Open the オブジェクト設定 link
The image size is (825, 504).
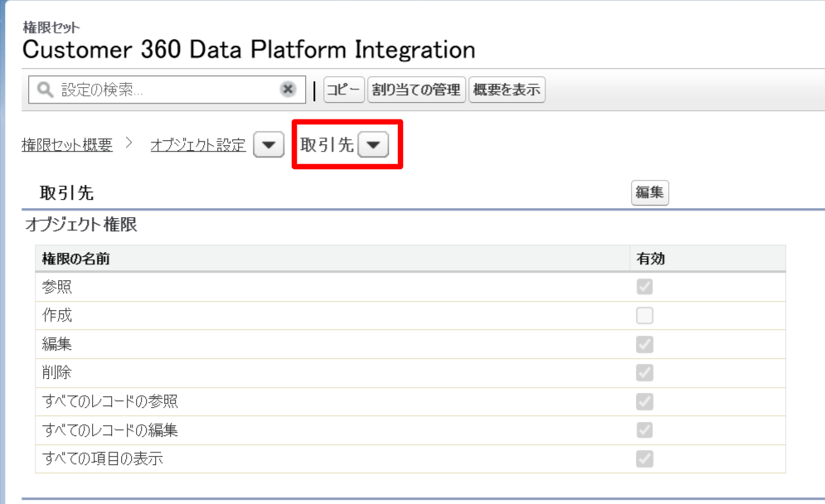[198, 145]
